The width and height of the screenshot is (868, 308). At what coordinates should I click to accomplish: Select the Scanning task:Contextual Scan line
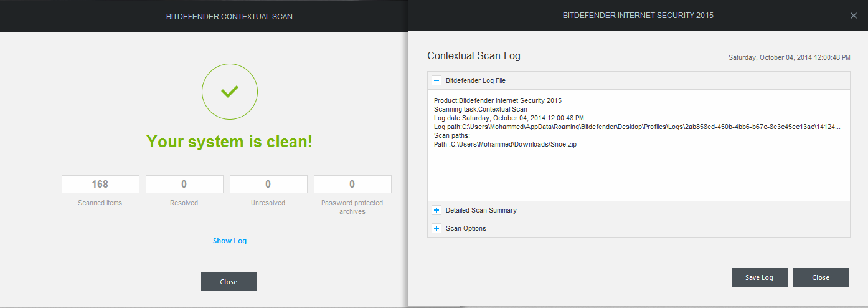(481, 109)
